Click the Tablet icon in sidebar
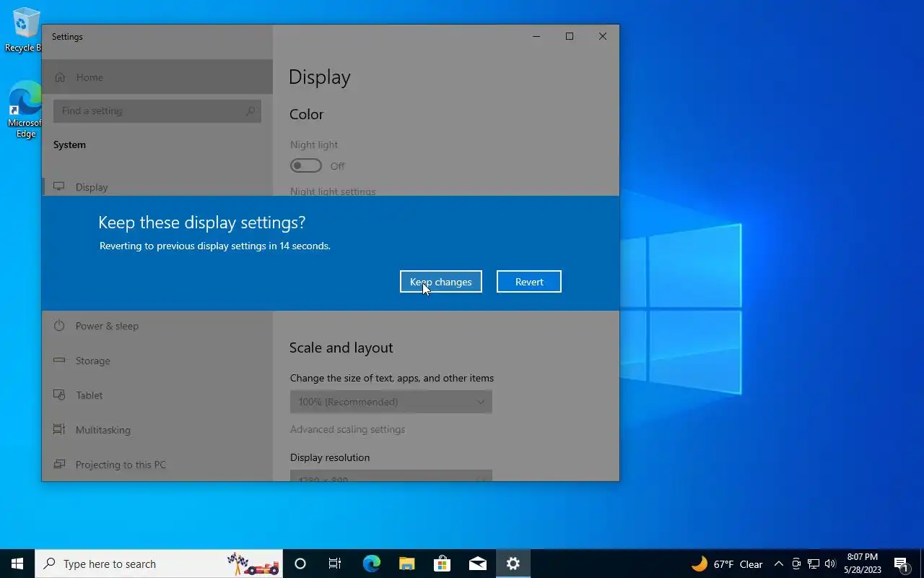924x578 pixels. (59, 395)
